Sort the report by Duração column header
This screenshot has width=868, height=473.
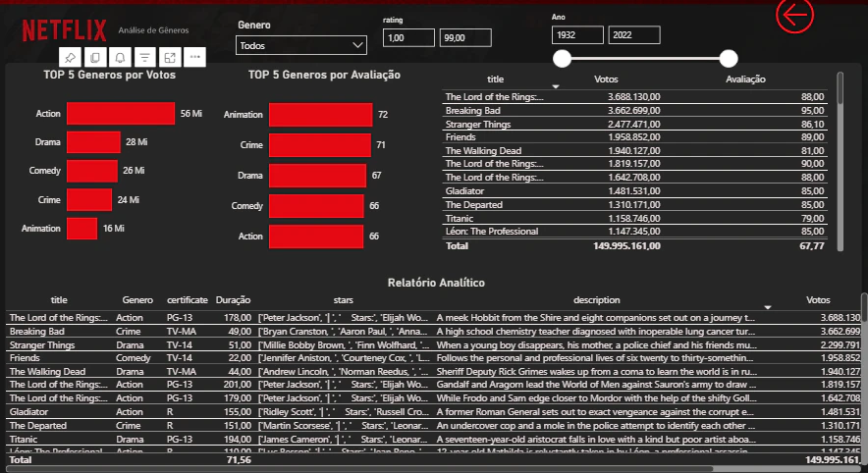(x=233, y=300)
